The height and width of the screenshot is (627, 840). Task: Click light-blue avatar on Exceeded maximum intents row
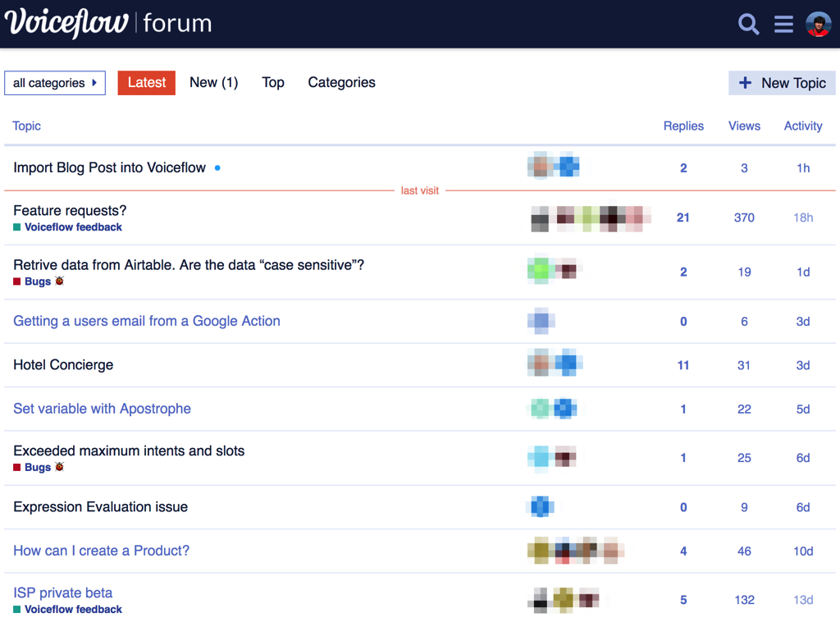pyautogui.click(x=540, y=459)
